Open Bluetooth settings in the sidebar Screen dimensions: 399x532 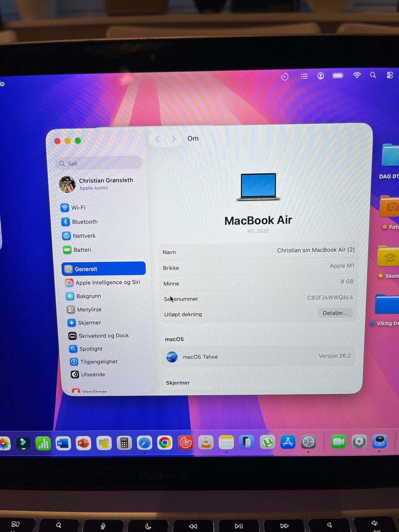pyautogui.click(x=79, y=222)
